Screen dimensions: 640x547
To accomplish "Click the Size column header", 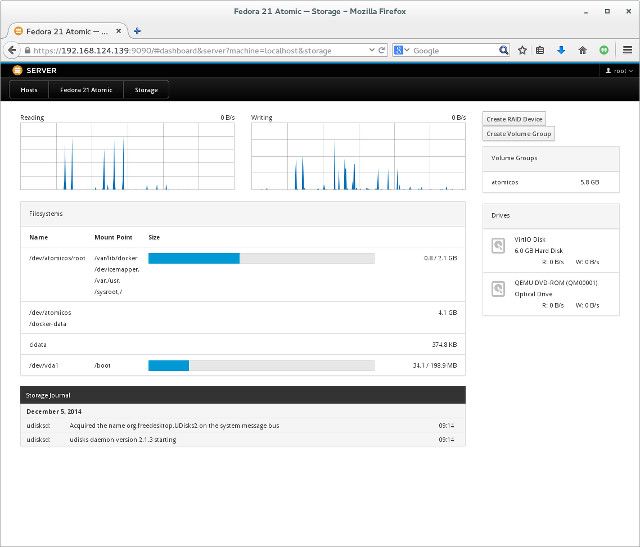I will coord(154,237).
